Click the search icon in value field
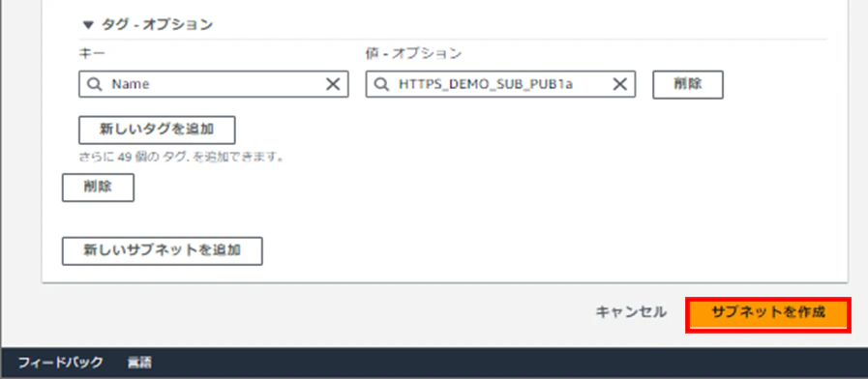The height and width of the screenshot is (379, 868). 382,84
